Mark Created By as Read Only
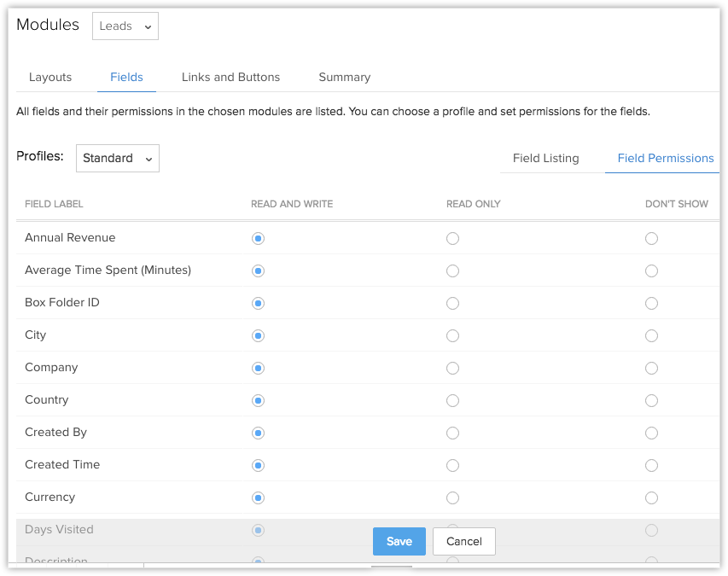 click(452, 433)
